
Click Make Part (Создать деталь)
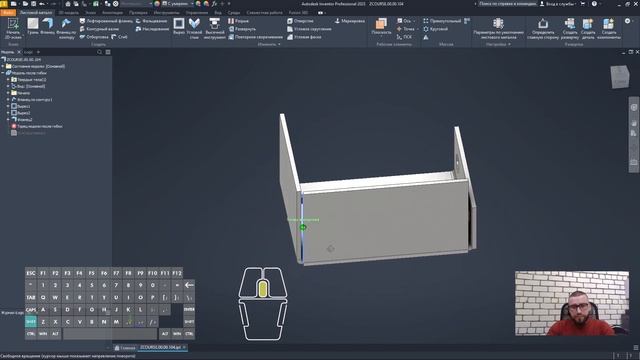[588, 28]
